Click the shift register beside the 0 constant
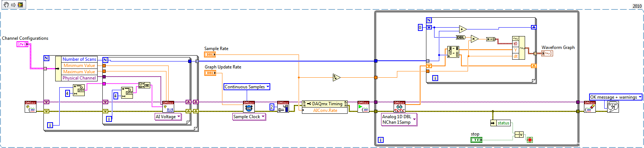 pyautogui.click(x=429, y=27)
